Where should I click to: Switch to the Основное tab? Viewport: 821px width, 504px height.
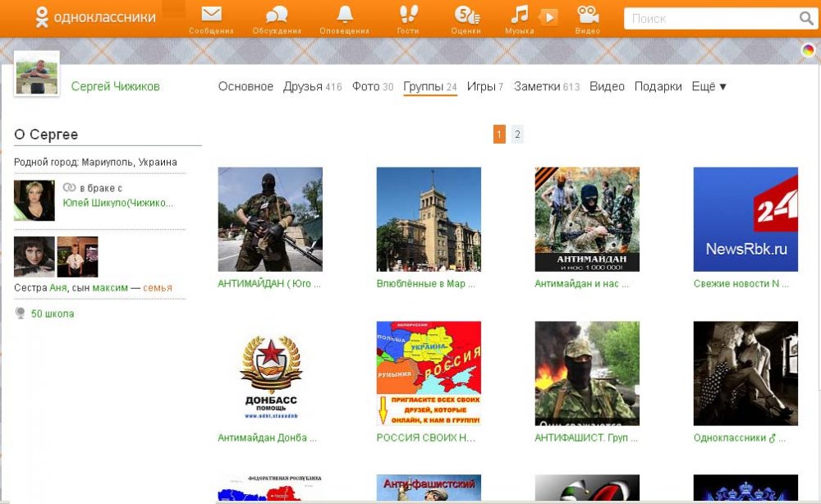click(x=245, y=86)
